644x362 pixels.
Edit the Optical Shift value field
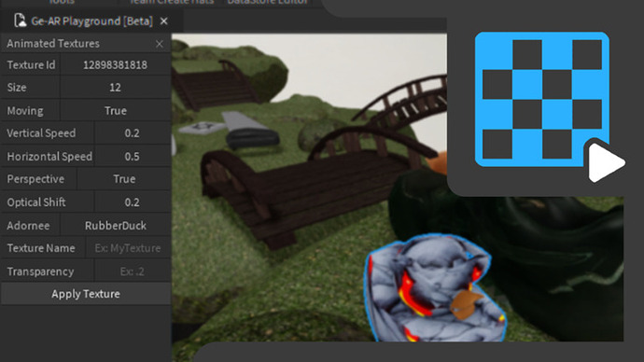pos(133,202)
